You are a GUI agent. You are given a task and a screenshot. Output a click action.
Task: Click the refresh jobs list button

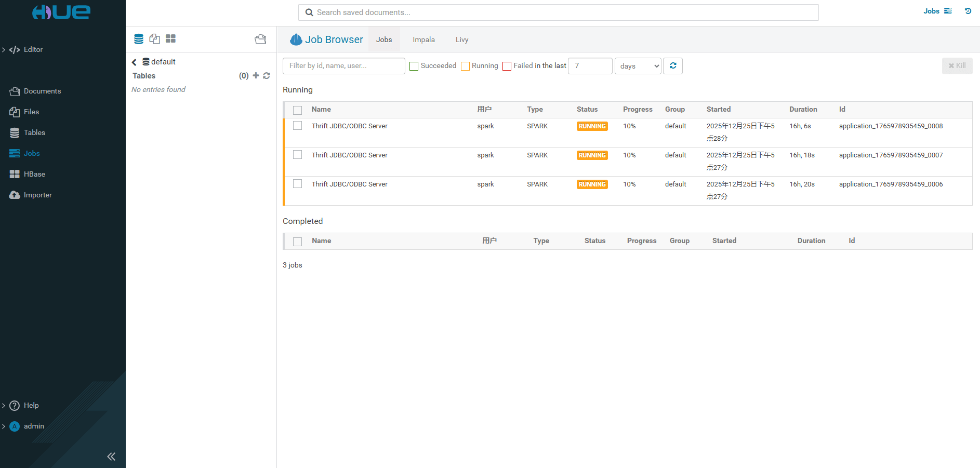672,66
